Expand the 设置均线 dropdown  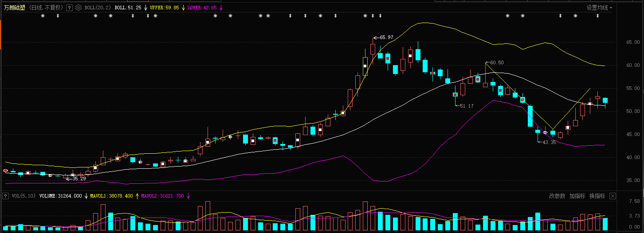tap(599, 8)
